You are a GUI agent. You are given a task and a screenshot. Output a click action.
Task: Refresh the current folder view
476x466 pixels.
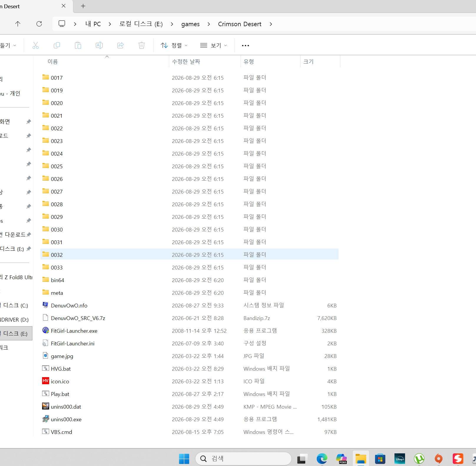tap(39, 24)
